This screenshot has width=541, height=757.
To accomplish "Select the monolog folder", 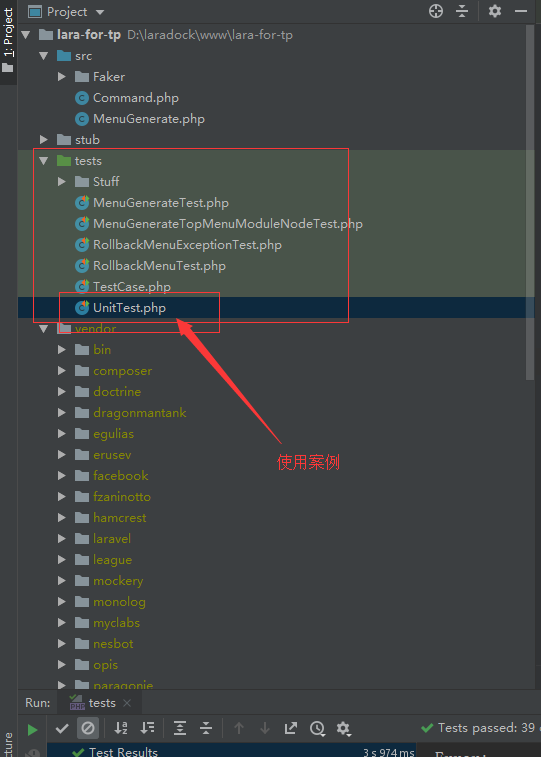I will coord(119,602).
